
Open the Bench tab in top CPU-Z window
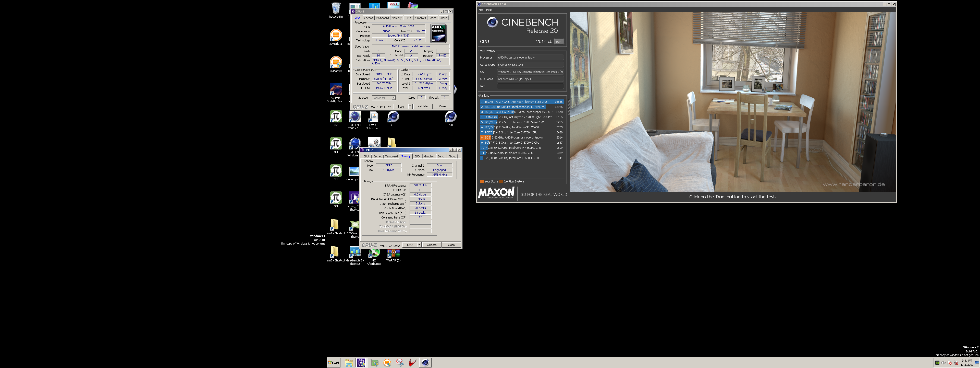[433, 18]
